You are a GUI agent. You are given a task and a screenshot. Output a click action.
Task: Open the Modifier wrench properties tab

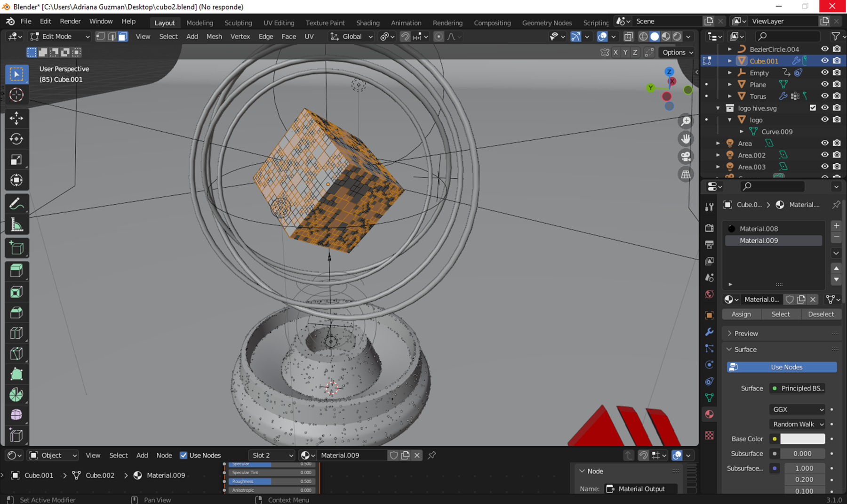(709, 332)
